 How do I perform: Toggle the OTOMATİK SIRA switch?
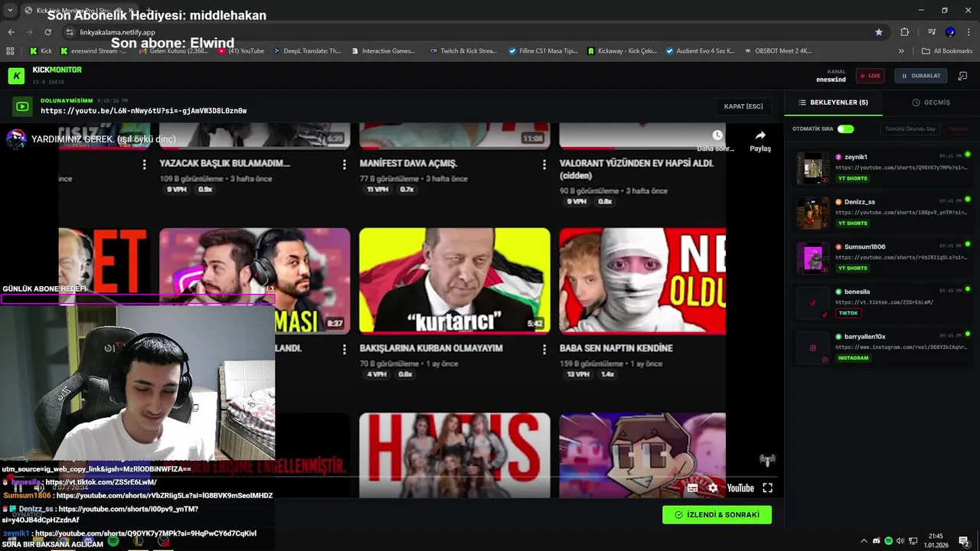tap(845, 129)
